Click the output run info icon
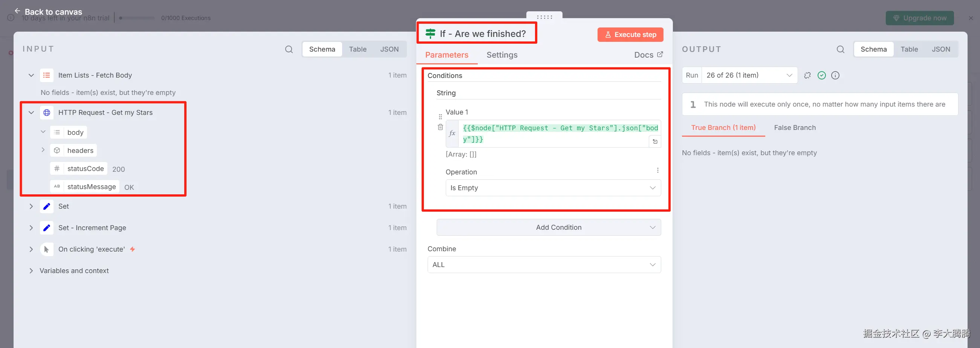 835,75
